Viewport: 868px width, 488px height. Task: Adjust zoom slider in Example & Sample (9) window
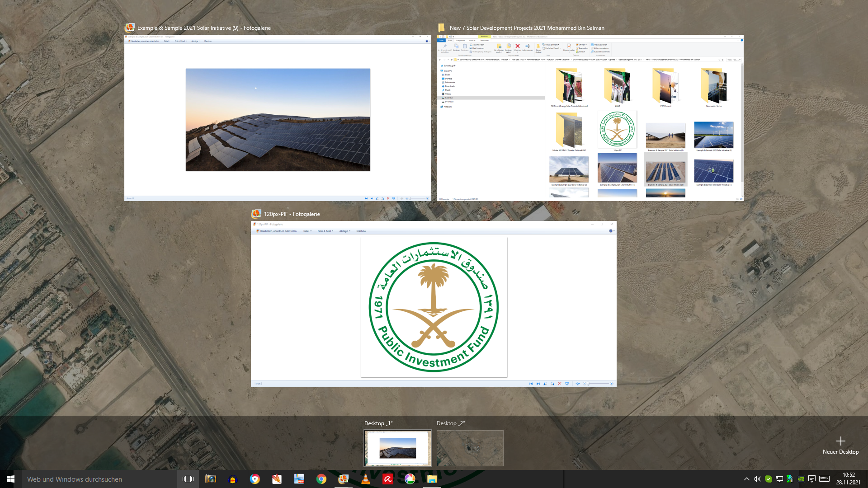coord(417,198)
